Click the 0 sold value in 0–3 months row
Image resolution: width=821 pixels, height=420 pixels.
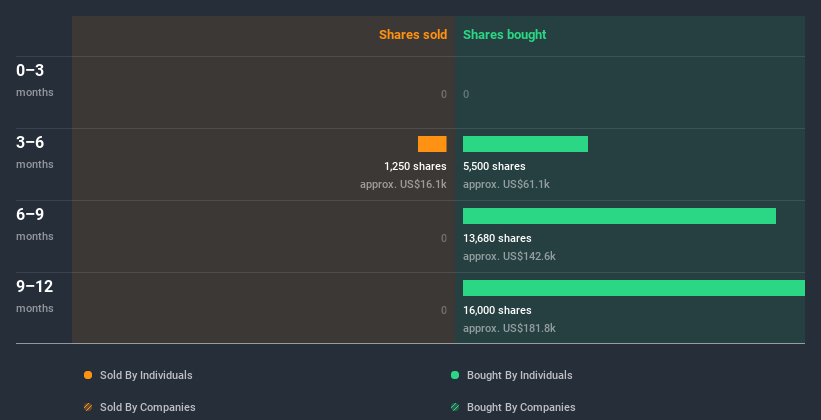tap(444, 94)
